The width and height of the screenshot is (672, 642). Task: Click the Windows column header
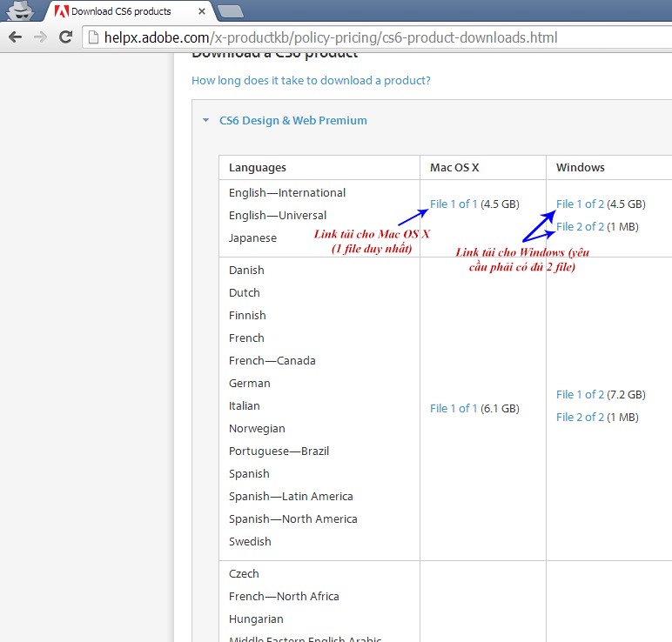point(581,168)
